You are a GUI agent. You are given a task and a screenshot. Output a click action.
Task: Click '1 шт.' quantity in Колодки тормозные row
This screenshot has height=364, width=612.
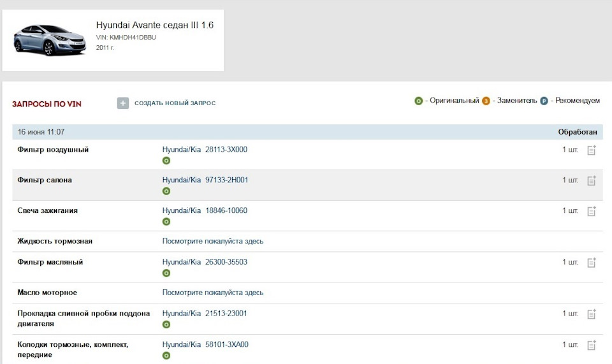[x=570, y=344]
